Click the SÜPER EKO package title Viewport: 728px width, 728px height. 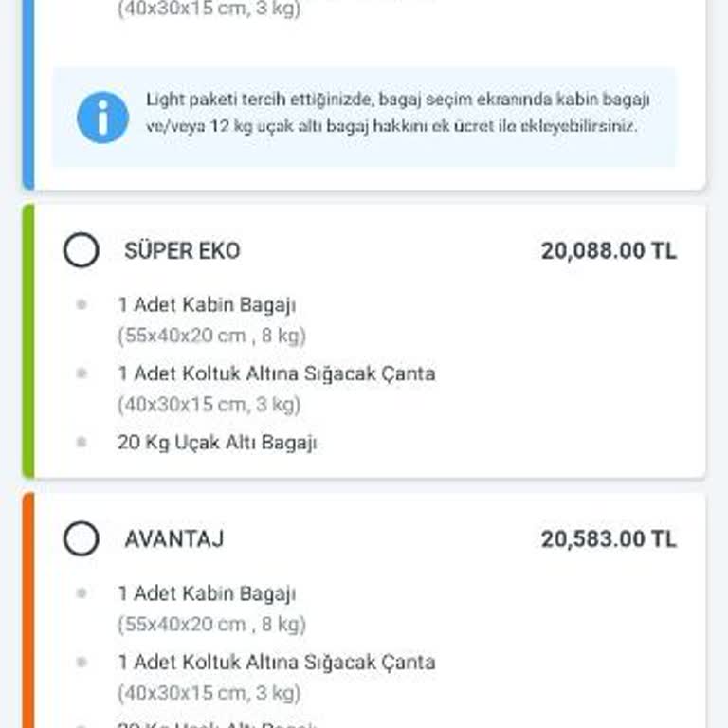[182, 251]
